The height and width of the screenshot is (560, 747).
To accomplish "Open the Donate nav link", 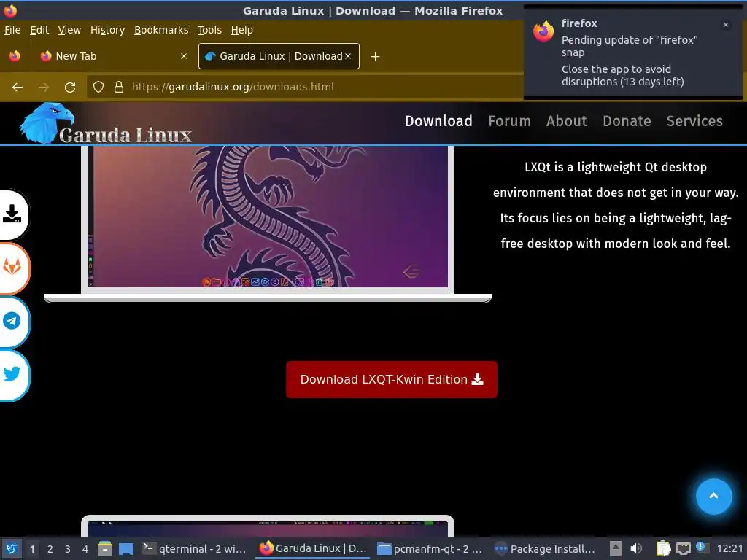I will [x=627, y=121].
